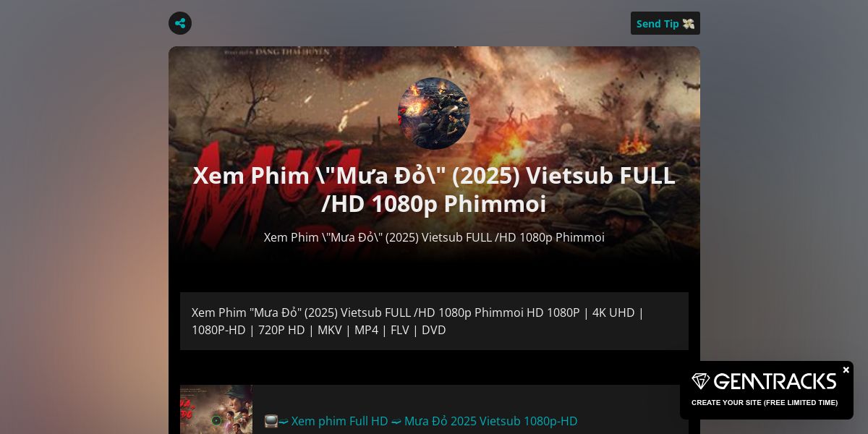The width and height of the screenshot is (868, 434).
Task: Click the Mưa Đỏ 2025 Vietsub 1080p-HD link text
Action: [x=490, y=421]
